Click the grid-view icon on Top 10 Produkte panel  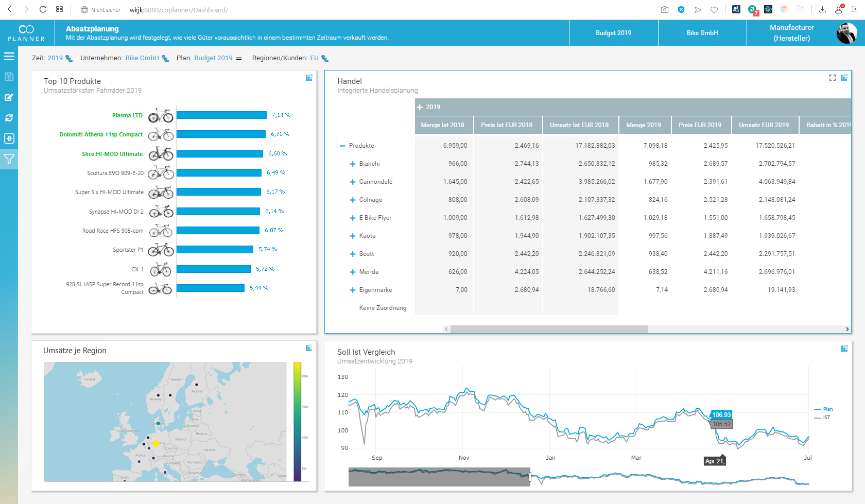(309, 78)
